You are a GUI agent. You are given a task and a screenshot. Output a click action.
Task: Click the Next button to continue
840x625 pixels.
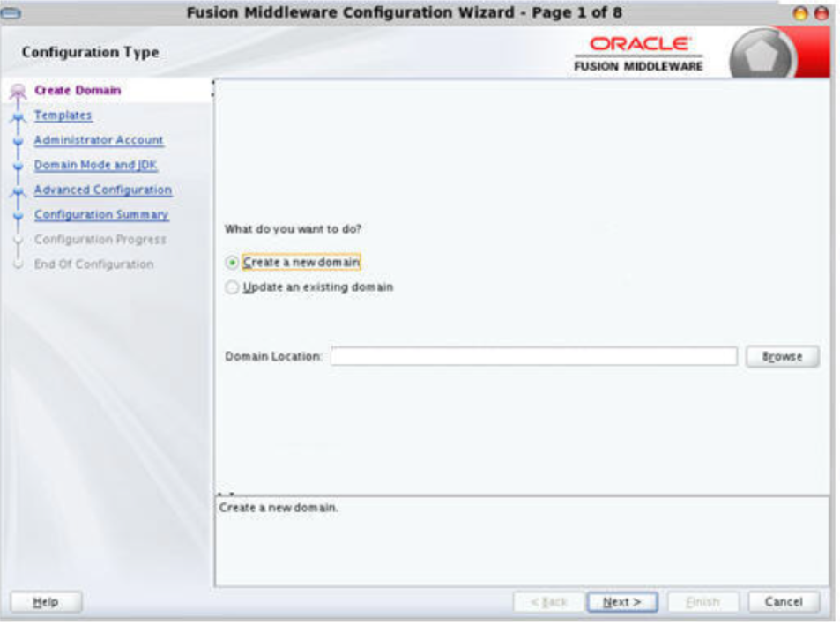tap(622, 601)
